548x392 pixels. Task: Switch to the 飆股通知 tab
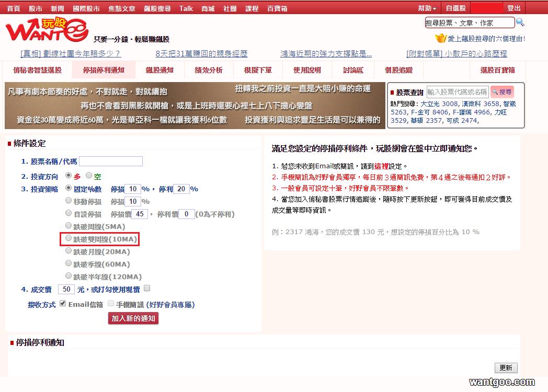coord(159,70)
